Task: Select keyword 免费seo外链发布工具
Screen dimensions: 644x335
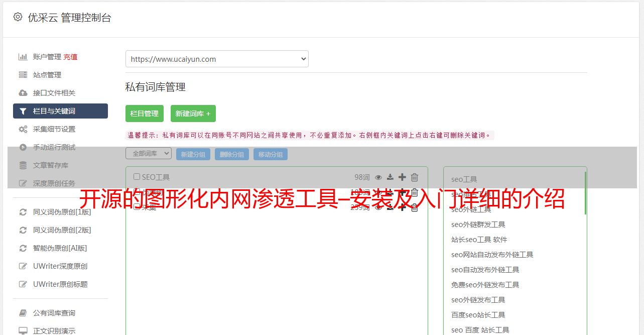Action: pos(485,285)
